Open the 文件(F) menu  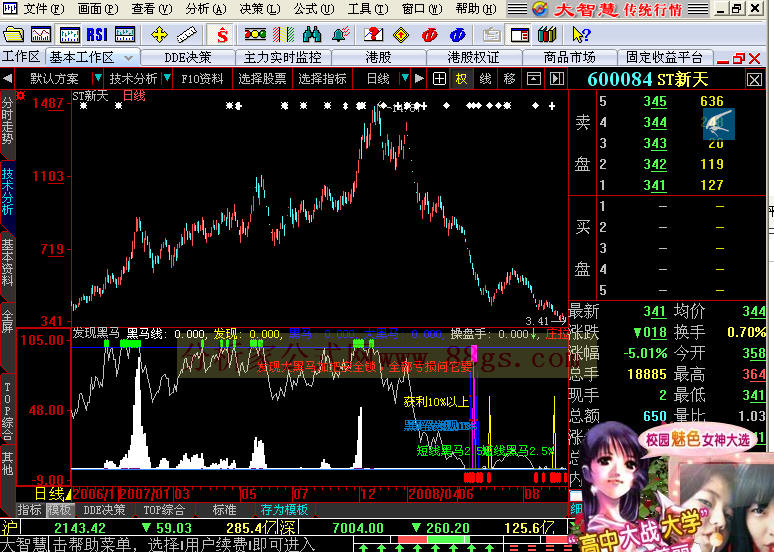click(x=43, y=9)
